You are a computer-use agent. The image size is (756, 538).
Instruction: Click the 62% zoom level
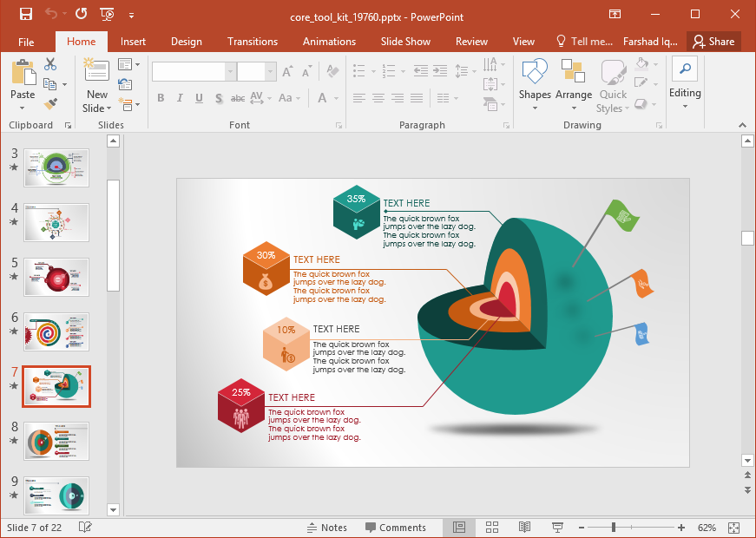click(x=707, y=528)
